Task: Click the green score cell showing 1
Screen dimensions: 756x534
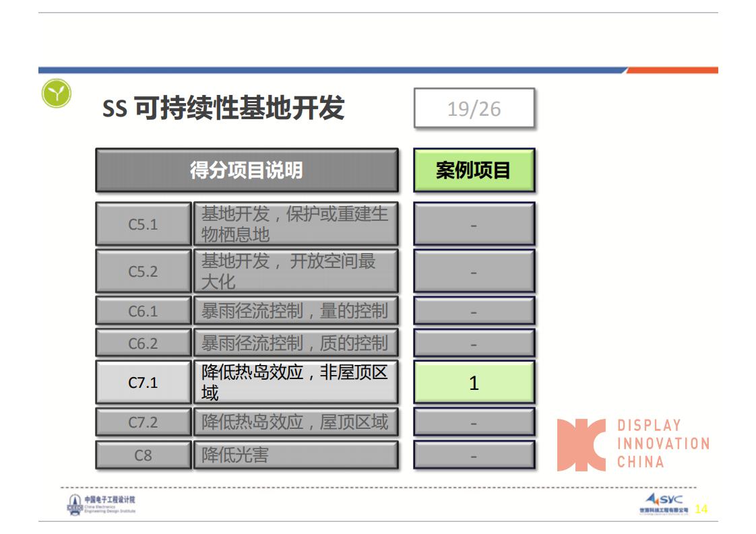Action: tap(474, 382)
